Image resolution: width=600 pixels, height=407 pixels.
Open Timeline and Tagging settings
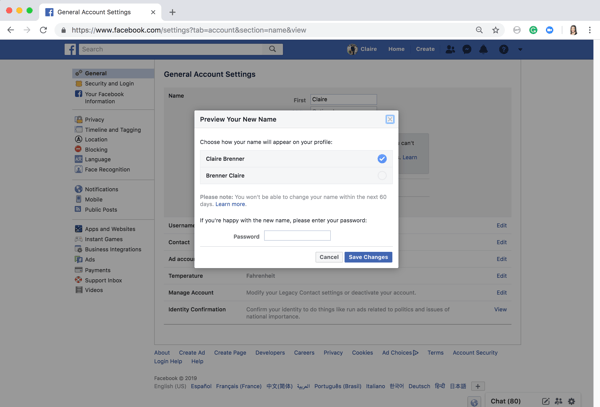112,130
